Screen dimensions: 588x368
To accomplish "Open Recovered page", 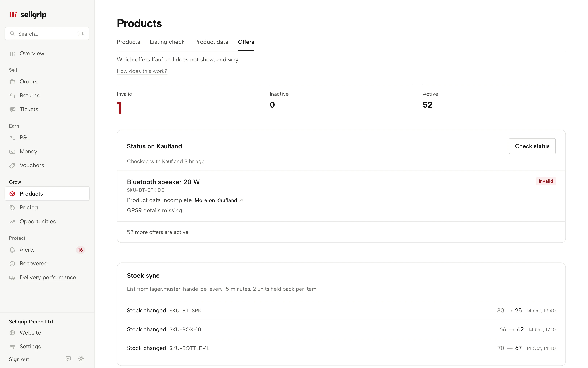I will point(47,264).
